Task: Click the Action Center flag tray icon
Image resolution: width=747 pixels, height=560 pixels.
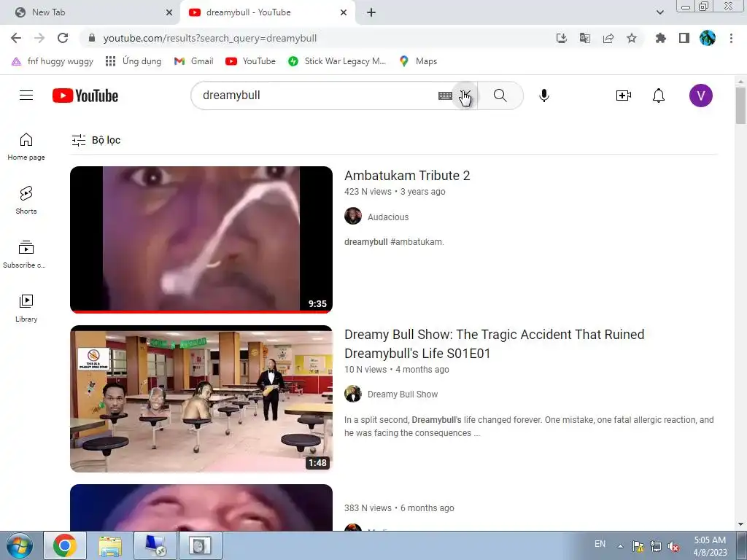Action: click(x=638, y=547)
